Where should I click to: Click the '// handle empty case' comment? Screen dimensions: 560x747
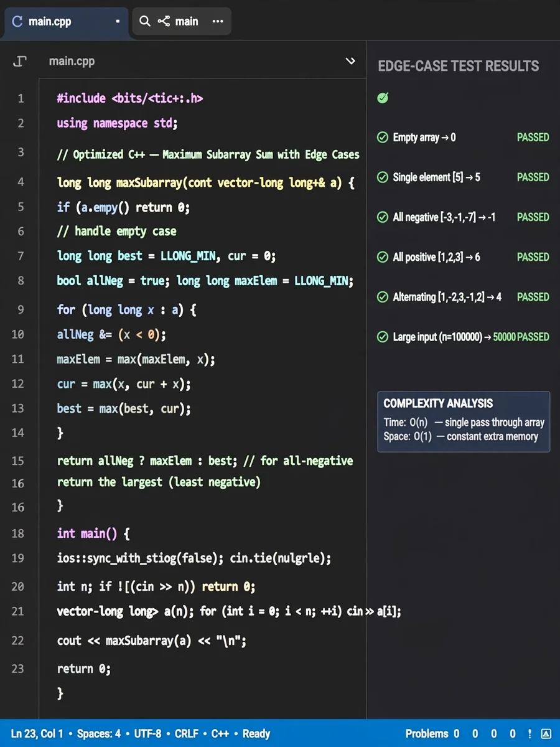pos(117,231)
